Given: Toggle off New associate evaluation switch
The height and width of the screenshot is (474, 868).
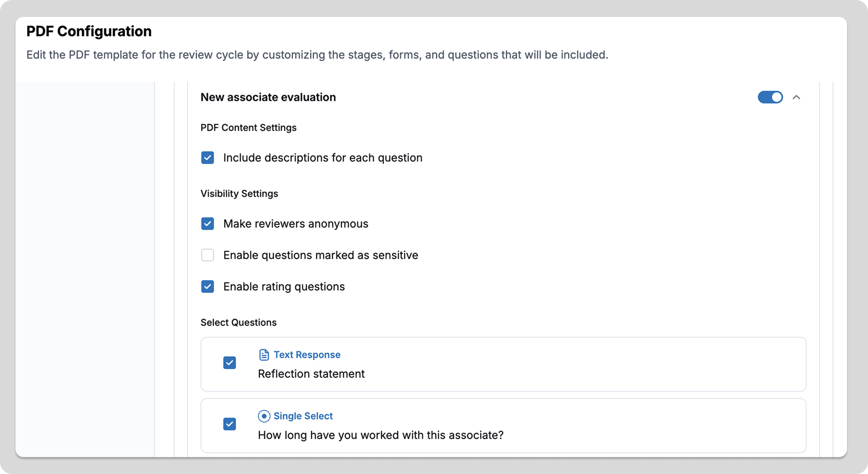Looking at the screenshot, I should 770,97.
